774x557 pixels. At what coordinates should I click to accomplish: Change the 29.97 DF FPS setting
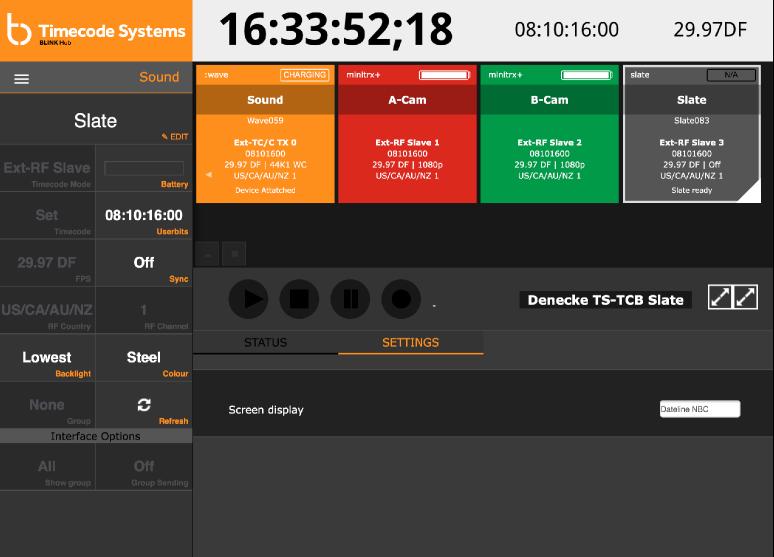47,263
